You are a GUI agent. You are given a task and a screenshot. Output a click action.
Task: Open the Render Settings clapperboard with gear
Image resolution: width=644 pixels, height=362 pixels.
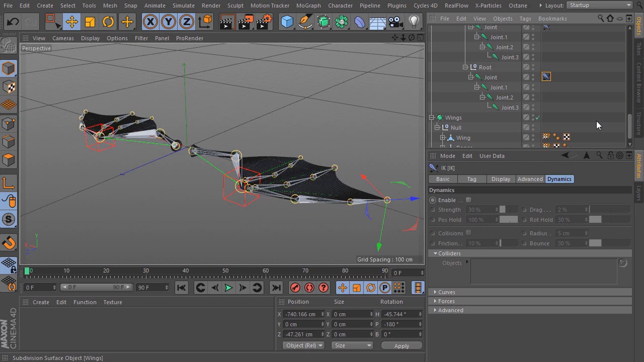tap(264, 22)
